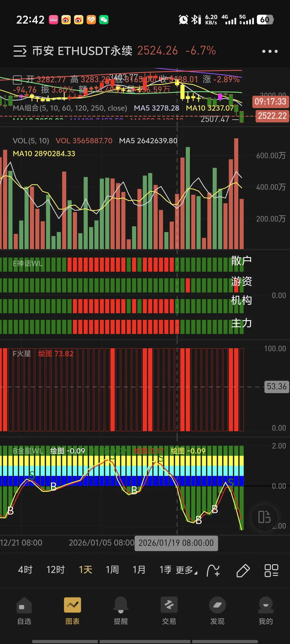
Task: Tap the 游资 row label
Action: pyautogui.click(x=241, y=281)
